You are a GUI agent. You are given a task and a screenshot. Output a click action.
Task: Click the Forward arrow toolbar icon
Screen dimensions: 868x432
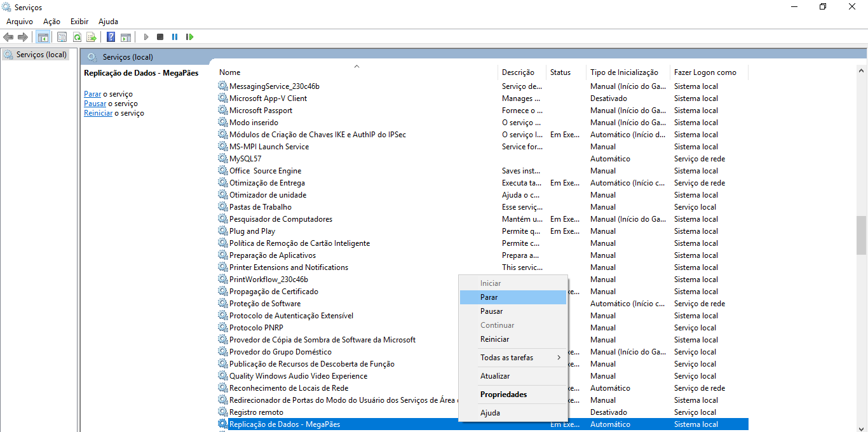(x=23, y=37)
